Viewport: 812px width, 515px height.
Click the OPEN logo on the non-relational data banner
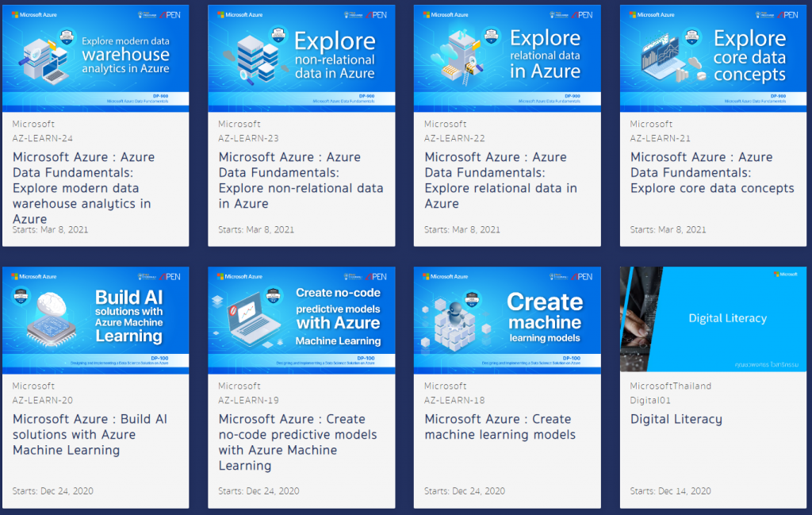376,15
